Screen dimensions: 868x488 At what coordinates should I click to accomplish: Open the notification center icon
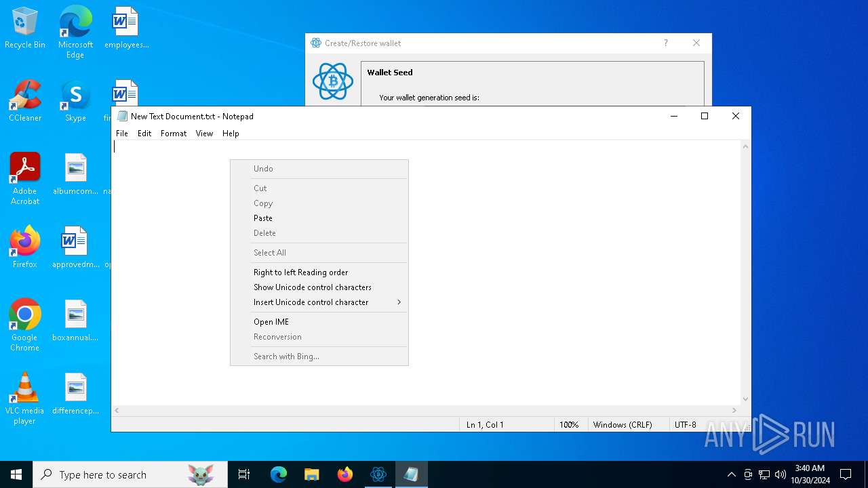coord(846,474)
